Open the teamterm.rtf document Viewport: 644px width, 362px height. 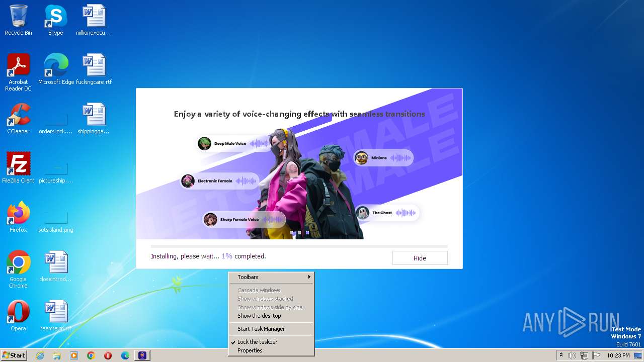coord(56,316)
